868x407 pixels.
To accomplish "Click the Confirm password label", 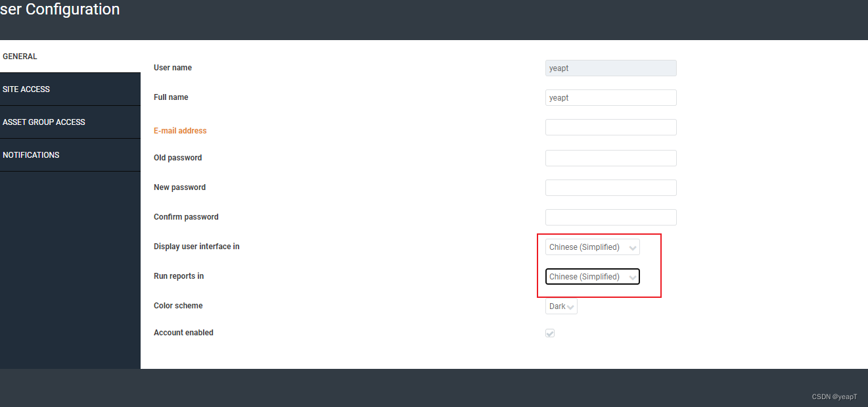I will click(x=186, y=217).
